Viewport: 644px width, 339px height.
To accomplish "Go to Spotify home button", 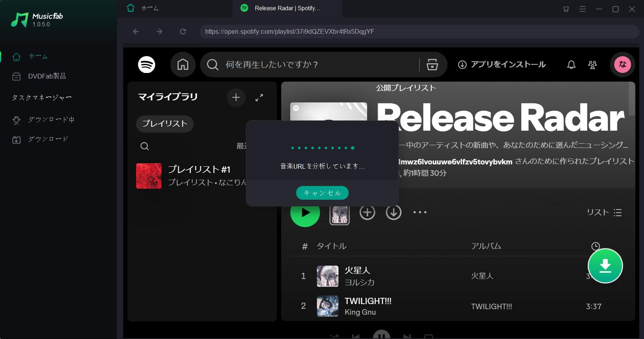I will (x=183, y=64).
